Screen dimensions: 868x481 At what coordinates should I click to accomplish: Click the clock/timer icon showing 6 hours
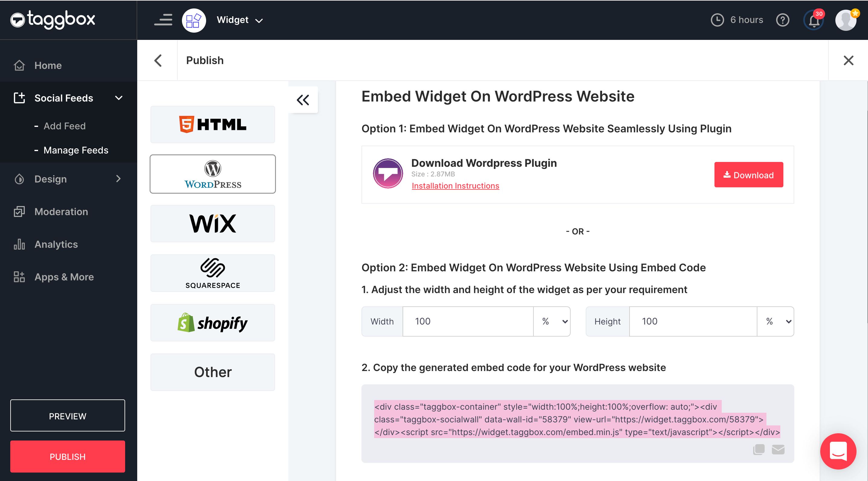[716, 20]
